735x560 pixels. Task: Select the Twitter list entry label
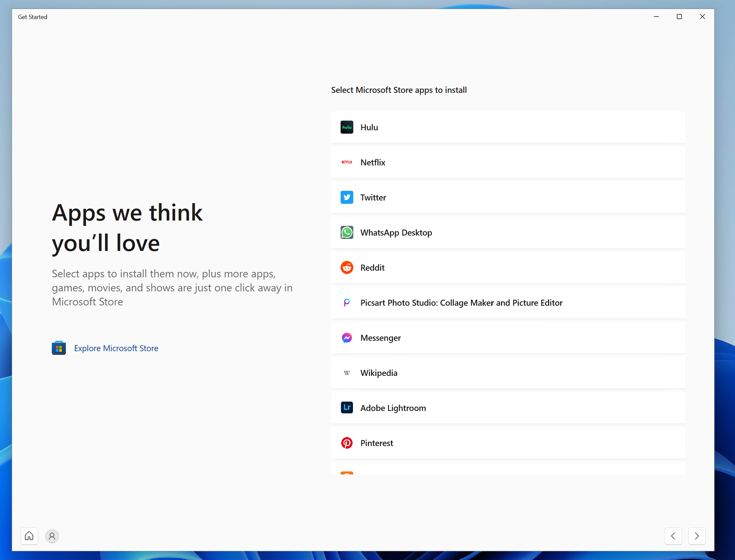click(373, 197)
